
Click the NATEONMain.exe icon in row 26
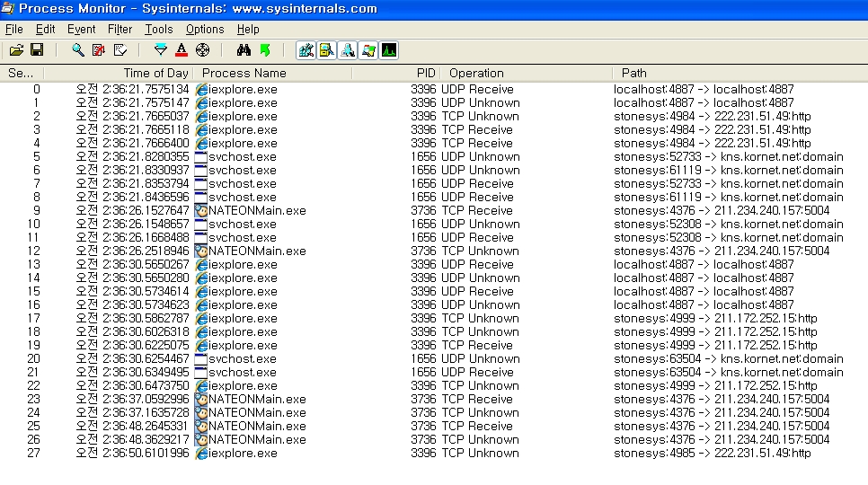(x=201, y=440)
